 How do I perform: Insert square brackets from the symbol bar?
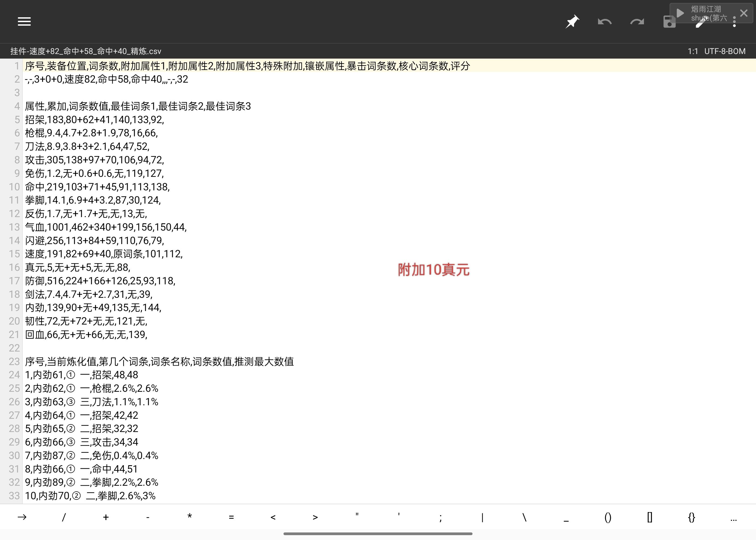click(650, 517)
